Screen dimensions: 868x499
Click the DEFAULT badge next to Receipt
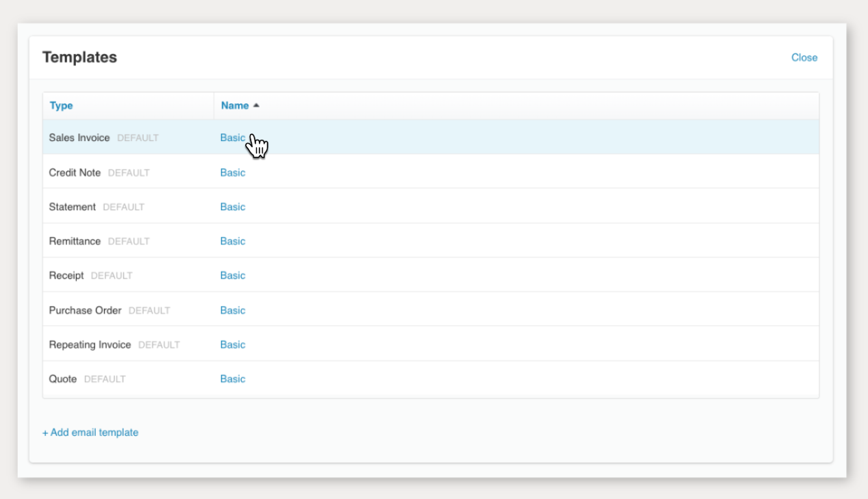click(112, 276)
